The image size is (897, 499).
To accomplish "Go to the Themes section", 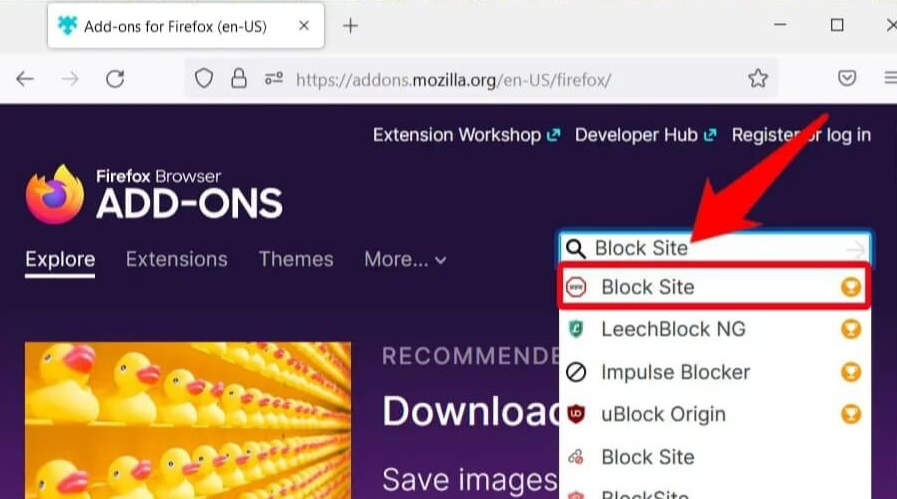I will (296, 260).
